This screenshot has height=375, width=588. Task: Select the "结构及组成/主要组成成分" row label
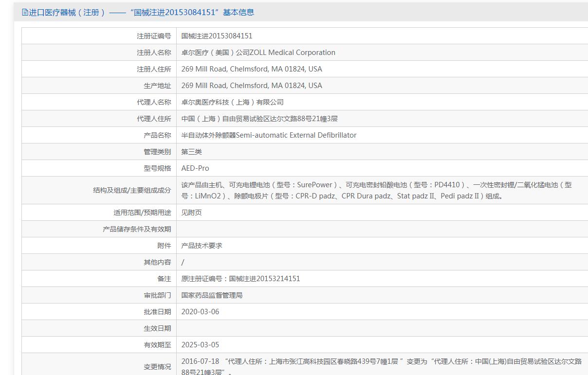(132, 190)
